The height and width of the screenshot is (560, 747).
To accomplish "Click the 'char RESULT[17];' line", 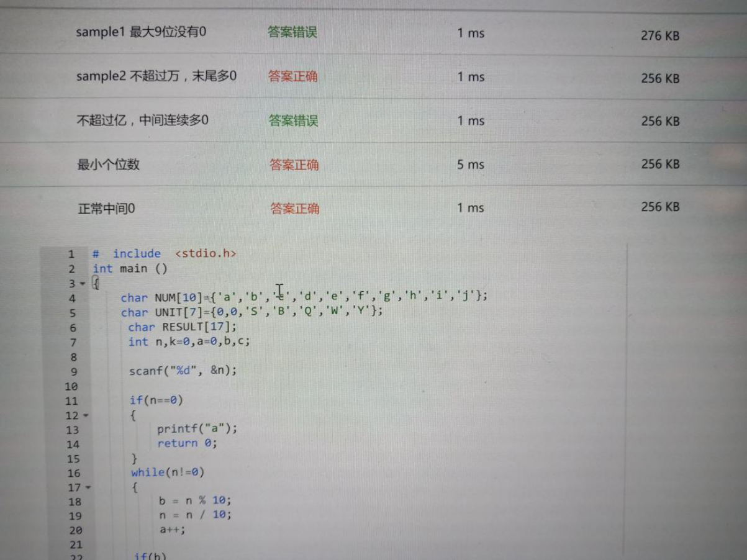I will point(183,327).
